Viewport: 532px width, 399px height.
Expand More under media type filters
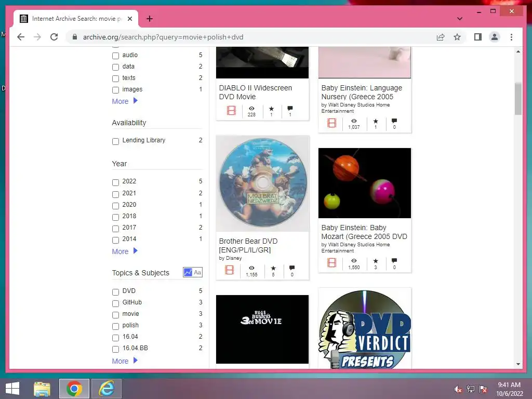pos(125,101)
